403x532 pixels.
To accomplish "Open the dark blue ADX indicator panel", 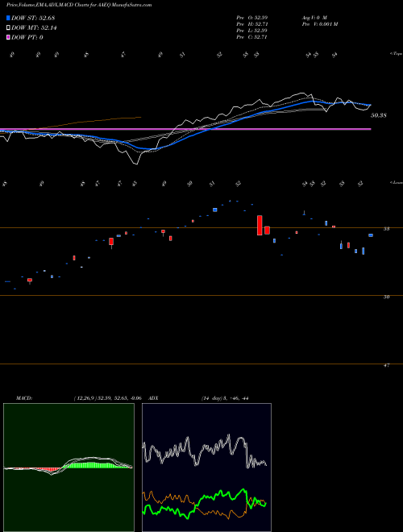I will point(206,468).
